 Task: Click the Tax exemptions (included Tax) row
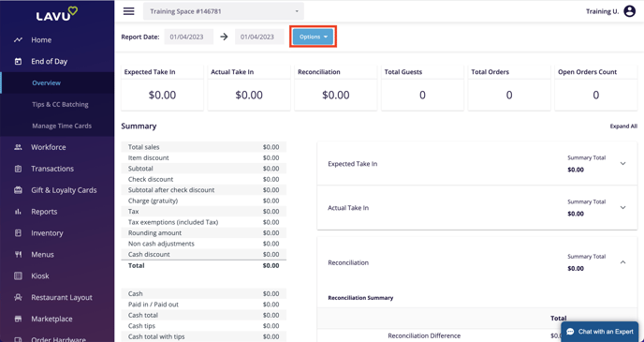coord(204,222)
